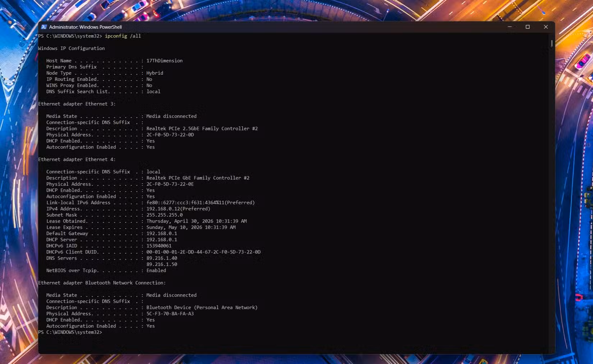Click the 'Ethernet adapter Ethernet 3:' heading
Image resolution: width=593 pixels, height=364 pixels.
[x=77, y=104]
